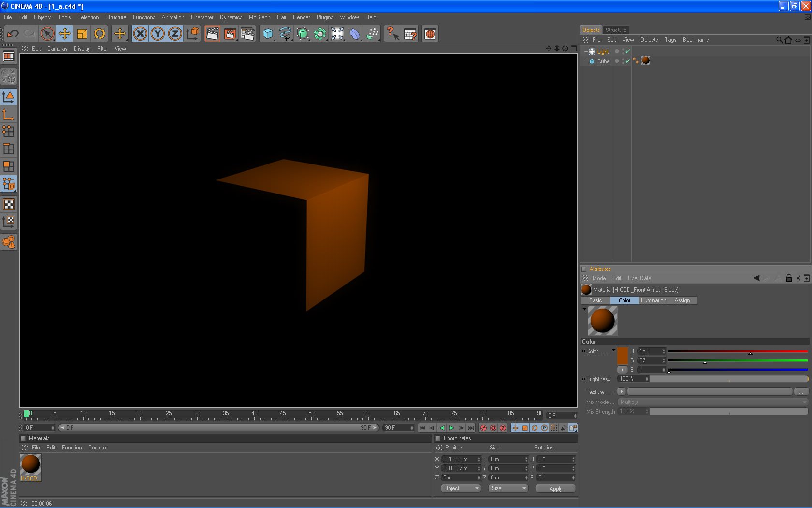Toggle Y axis lock
This screenshot has width=812, height=508.
tap(158, 34)
